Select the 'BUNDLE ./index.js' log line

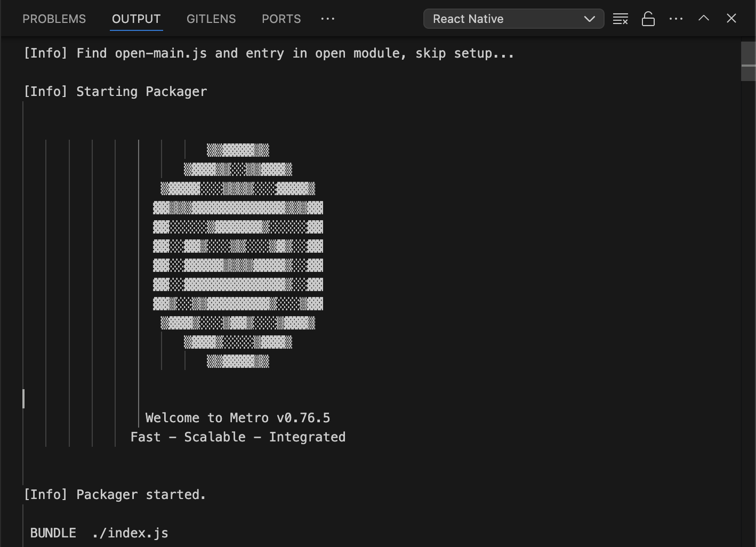(99, 533)
